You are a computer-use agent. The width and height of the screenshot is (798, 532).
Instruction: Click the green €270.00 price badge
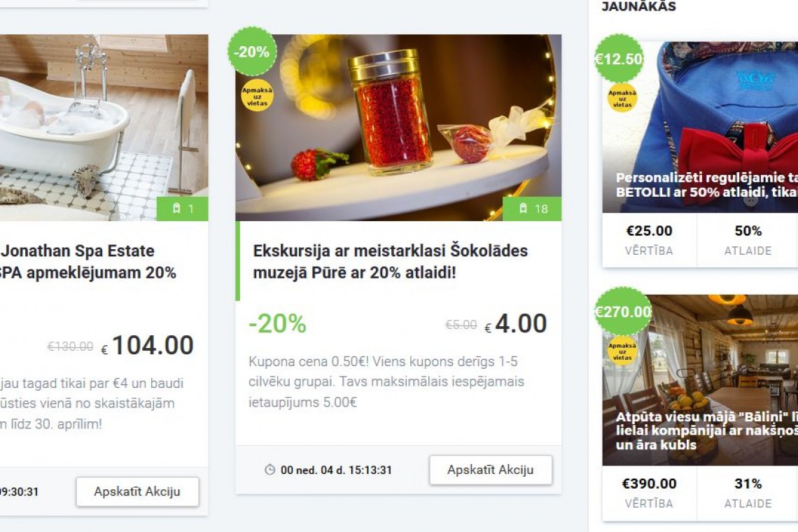(x=623, y=311)
